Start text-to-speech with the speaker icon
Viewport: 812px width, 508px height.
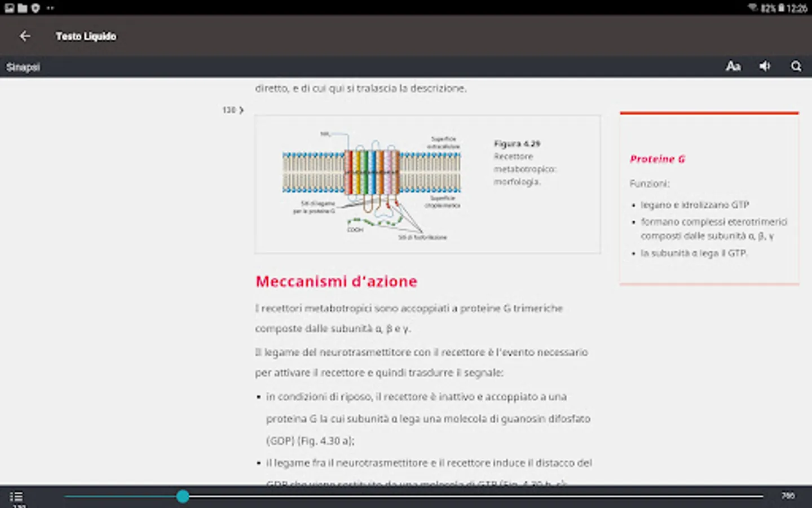click(x=765, y=67)
